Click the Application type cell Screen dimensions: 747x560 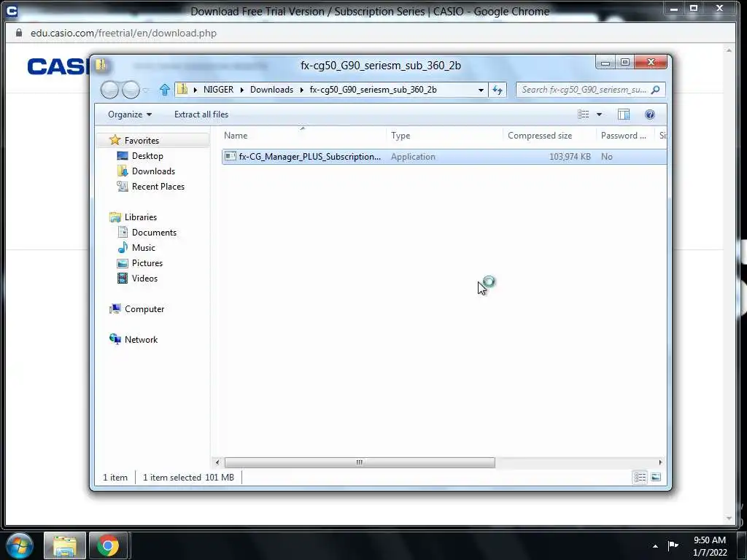pyautogui.click(x=413, y=157)
